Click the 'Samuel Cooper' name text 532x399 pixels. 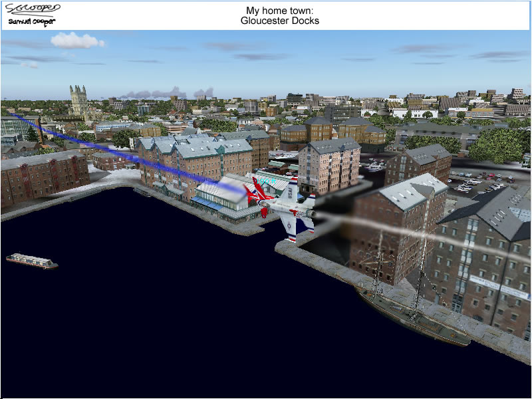[32, 22]
